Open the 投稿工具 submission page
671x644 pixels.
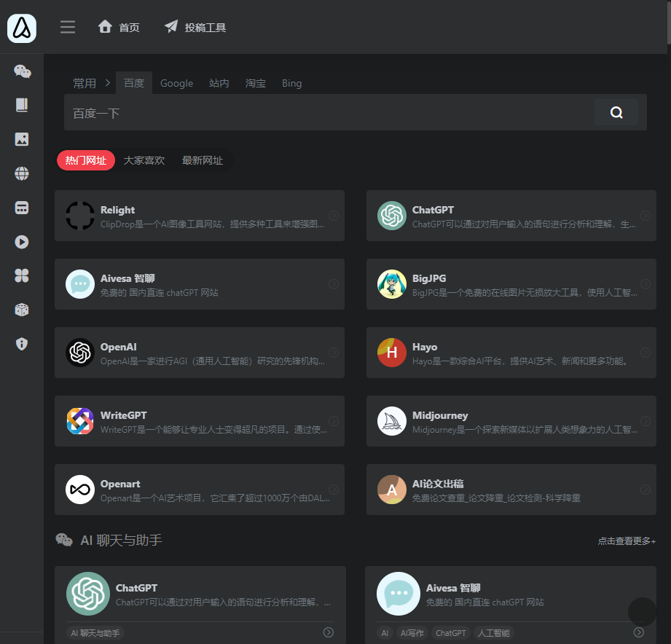tap(195, 28)
